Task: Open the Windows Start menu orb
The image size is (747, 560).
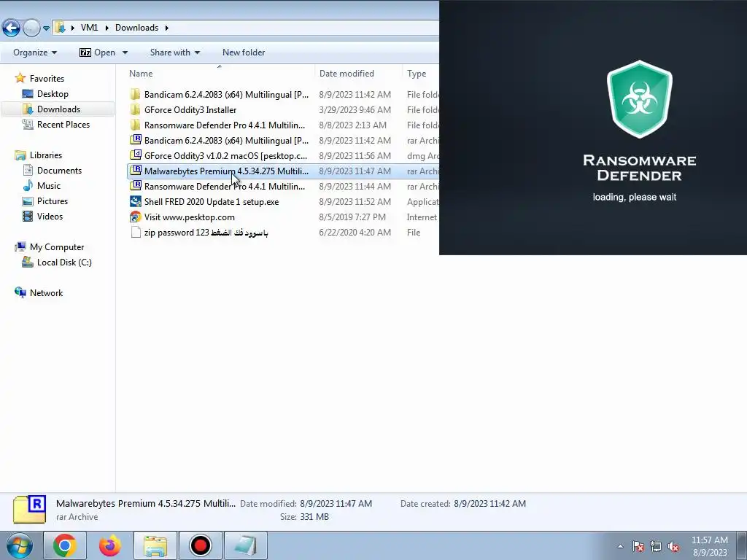Action: tap(20, 545)
